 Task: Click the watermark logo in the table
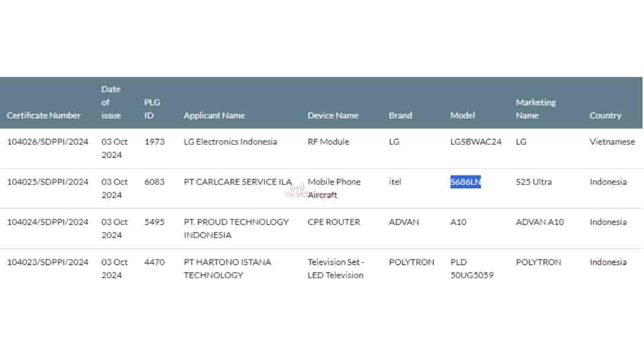click(x=297, y=190)
